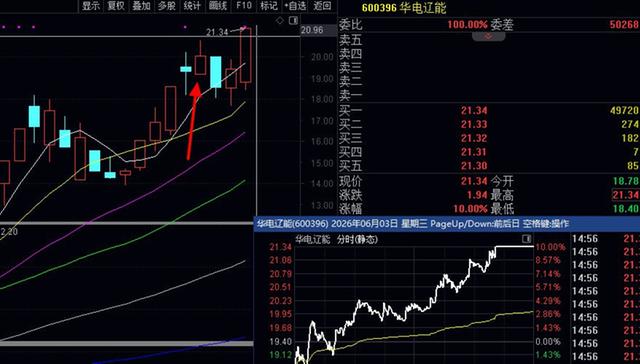
Task: Open F10 company information
Action: [244, 6]
